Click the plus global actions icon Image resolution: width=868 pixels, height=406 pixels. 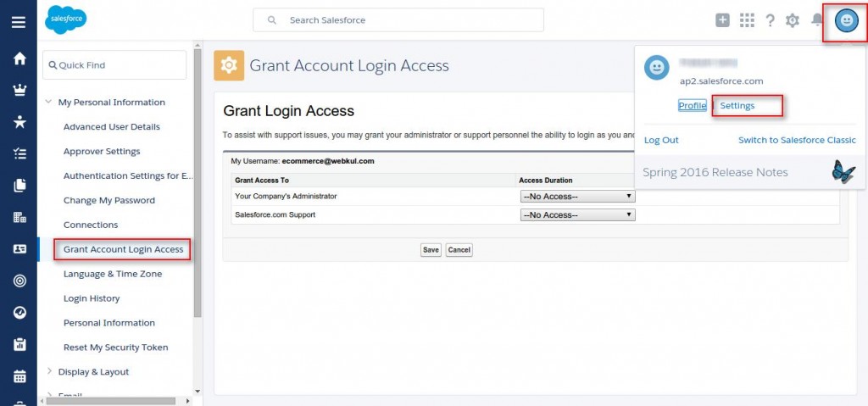coord(722,20)
